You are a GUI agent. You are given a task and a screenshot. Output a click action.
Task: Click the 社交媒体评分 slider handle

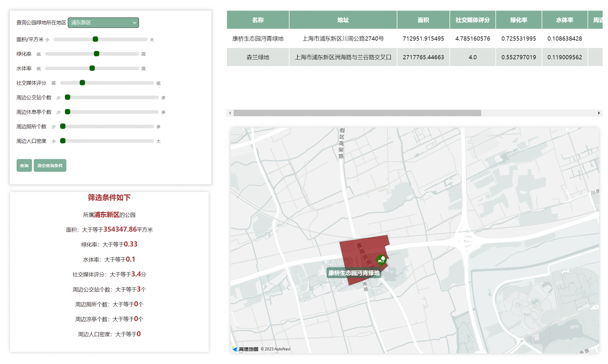point(82,83)
